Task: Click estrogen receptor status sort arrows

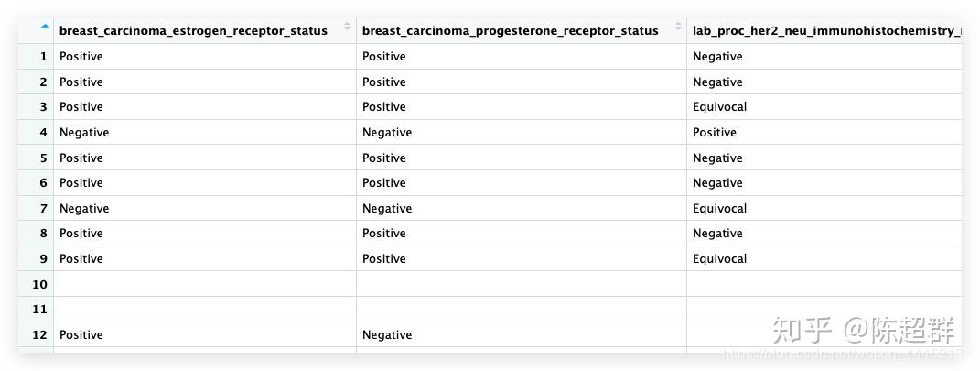Action: [347, 27]
